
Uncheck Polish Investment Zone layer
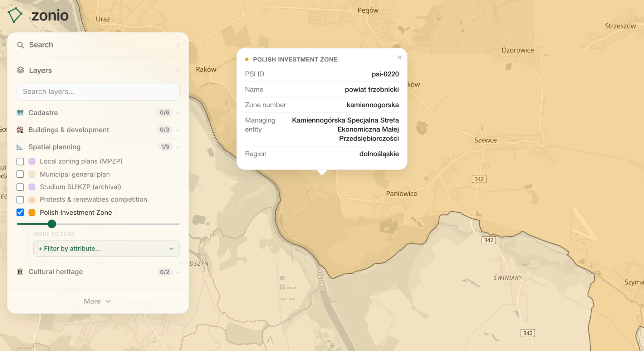(x=20, y=212)
